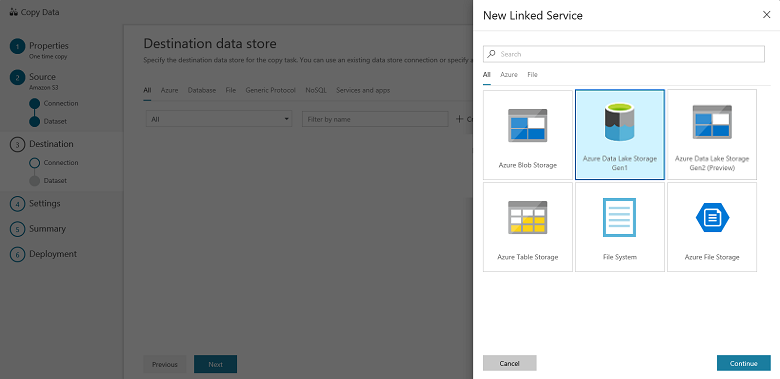780x379 pixels.
Task: Close the New Linked Service panel
Action: pos(767,15)
